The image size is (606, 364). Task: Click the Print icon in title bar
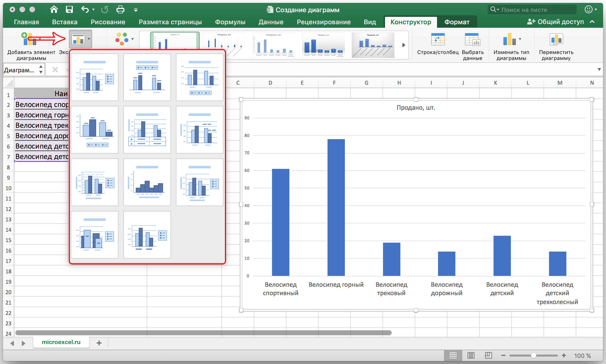coord(120,10)
